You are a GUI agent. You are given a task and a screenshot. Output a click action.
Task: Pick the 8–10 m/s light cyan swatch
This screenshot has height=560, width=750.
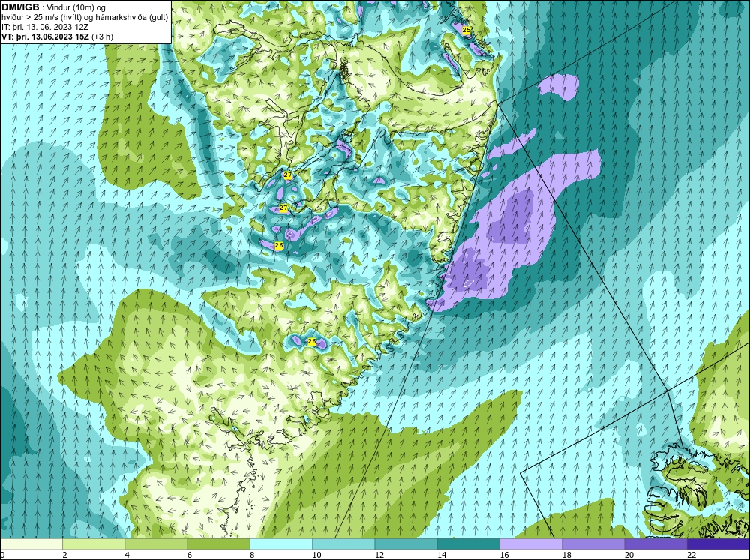click(x=281, y=544)
